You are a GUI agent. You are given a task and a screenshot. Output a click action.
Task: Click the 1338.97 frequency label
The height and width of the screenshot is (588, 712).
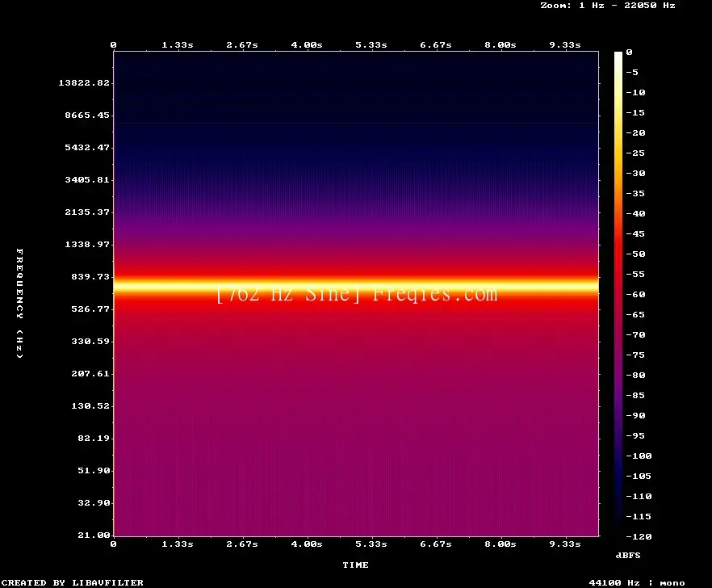point(87,244)
